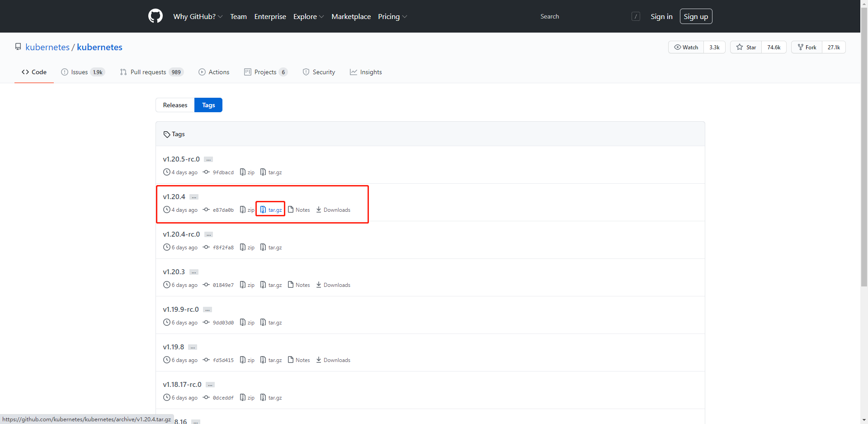Open Downloads for v1.19.8
868x424 pixels.
(x=333, y=360)
